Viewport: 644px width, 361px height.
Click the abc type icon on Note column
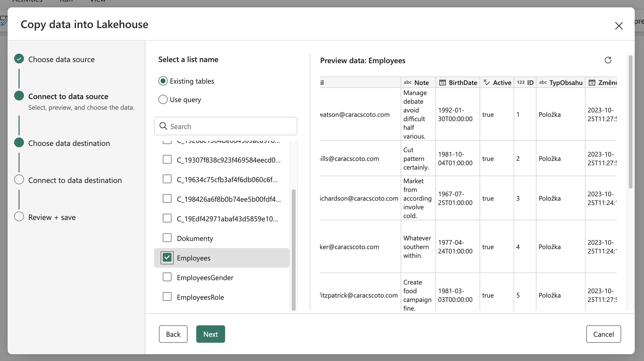(407, 82)
